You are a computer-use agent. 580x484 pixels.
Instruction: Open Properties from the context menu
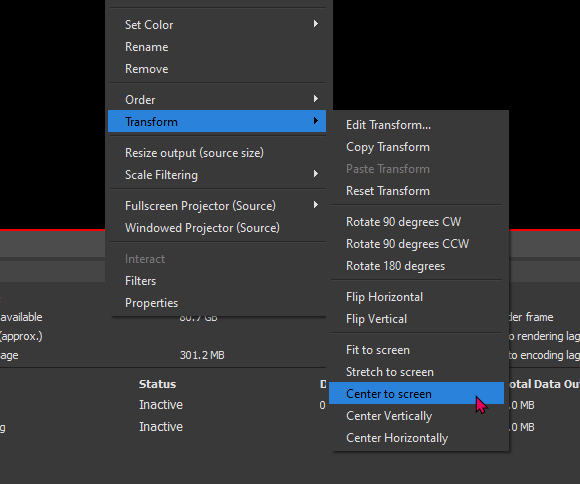[x=217, y=303]
